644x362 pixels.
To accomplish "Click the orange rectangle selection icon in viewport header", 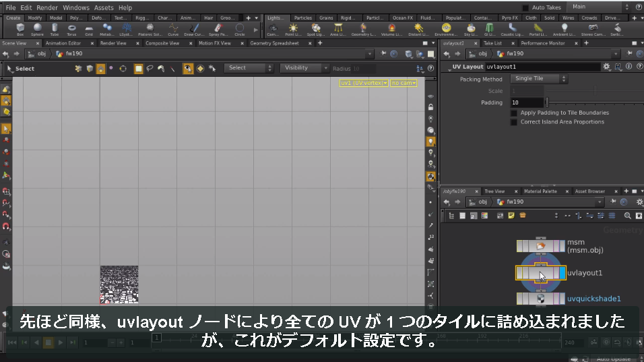I will (x=138, y=69).
